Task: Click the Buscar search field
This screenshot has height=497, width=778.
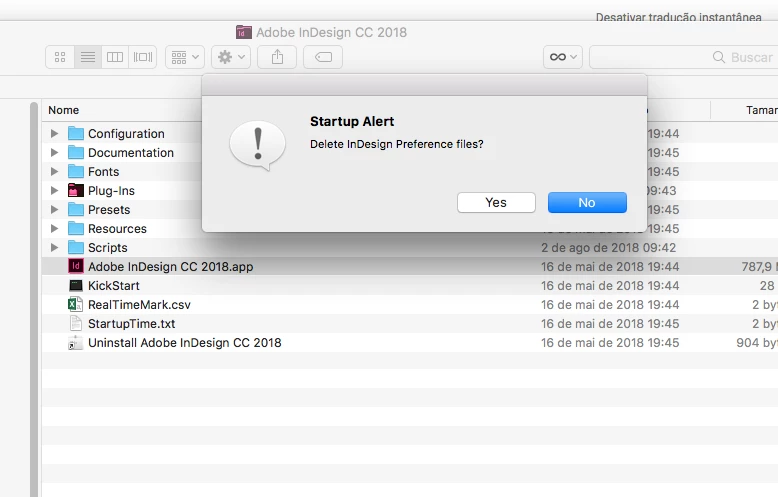Action: coord(683,57)
